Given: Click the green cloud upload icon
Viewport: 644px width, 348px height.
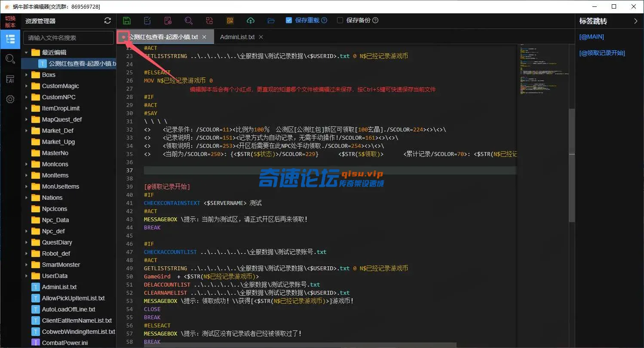Looking at the screenshot, I should [251, 21].
